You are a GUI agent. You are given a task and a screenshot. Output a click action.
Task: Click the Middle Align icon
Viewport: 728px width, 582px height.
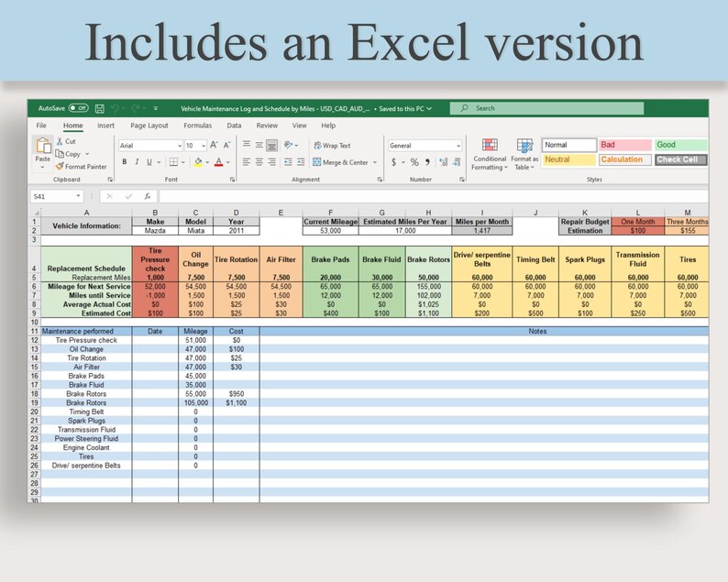[259, 145]
